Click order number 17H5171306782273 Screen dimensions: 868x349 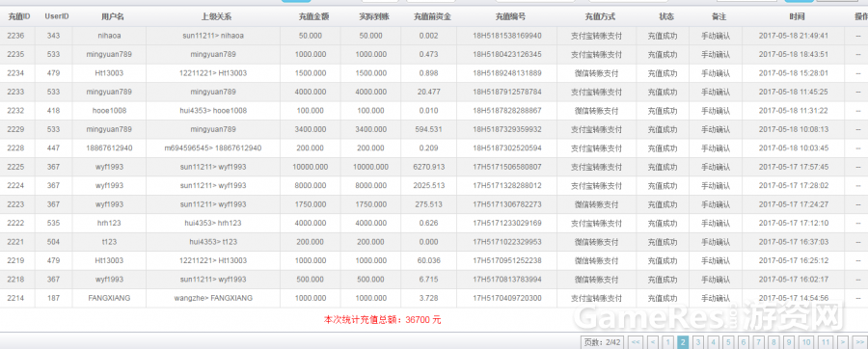point(507,205)
